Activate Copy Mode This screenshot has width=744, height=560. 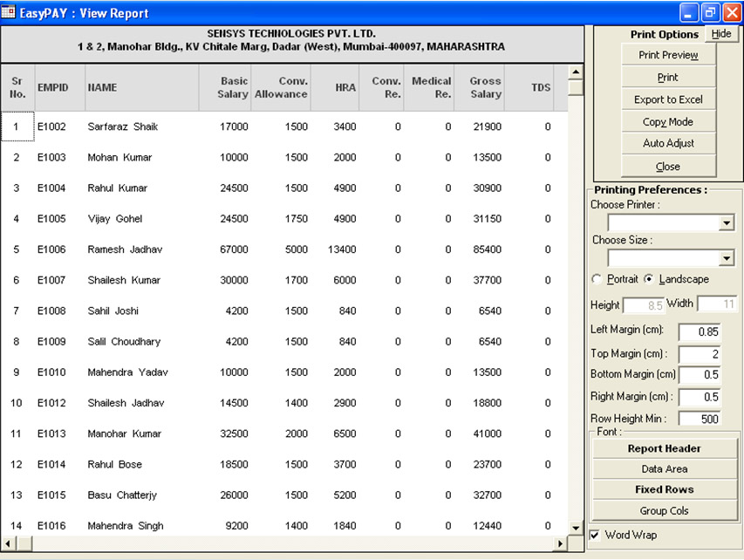(668, 121)
